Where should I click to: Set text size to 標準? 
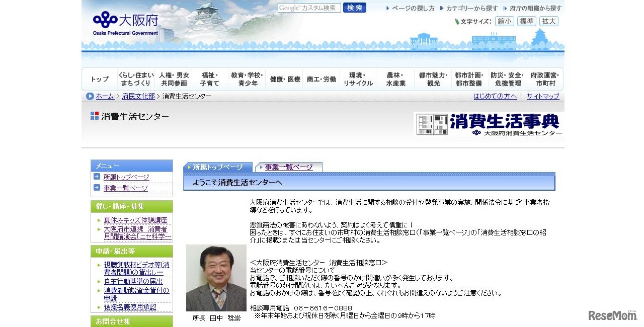526,21
